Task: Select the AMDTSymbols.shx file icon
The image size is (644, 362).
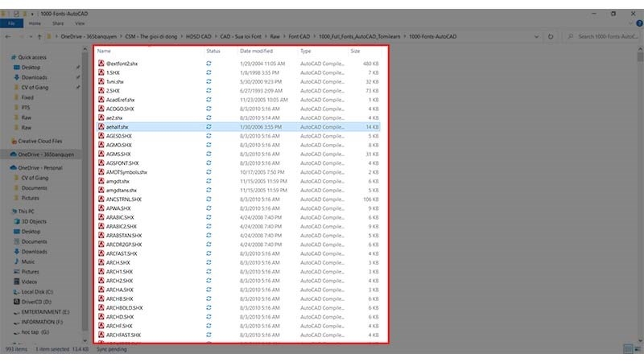Action: point(101,172)
